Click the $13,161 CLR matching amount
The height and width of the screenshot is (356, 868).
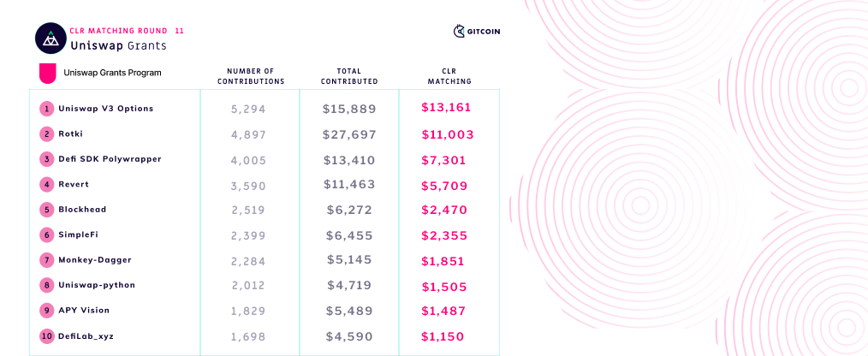tap(446, 108)
